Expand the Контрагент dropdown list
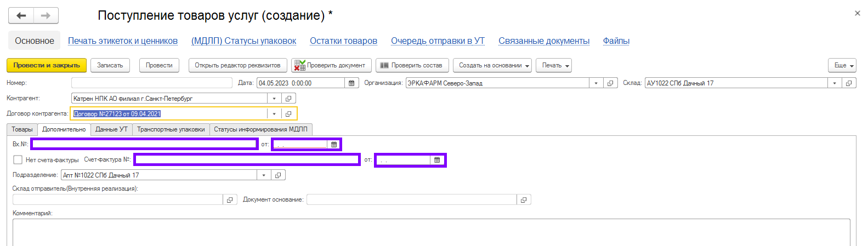The height and width of the screenshot is (246, 868). pyautogui.click(x=274, y=99)
